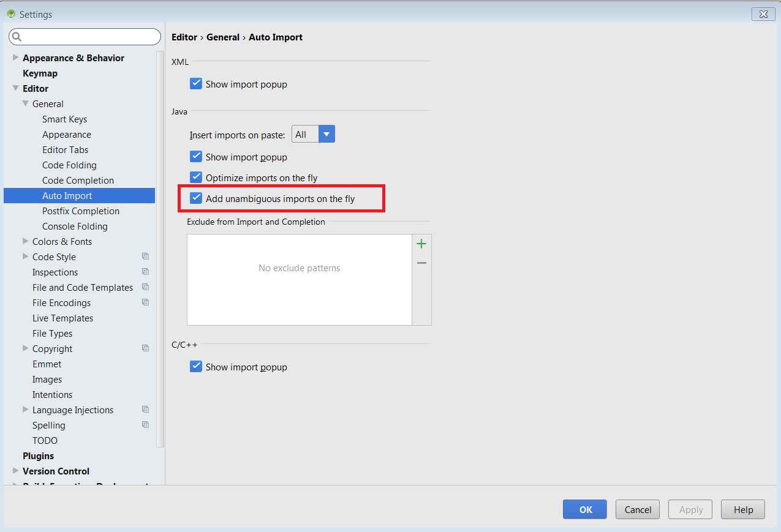Open Appearance under General

66,134
